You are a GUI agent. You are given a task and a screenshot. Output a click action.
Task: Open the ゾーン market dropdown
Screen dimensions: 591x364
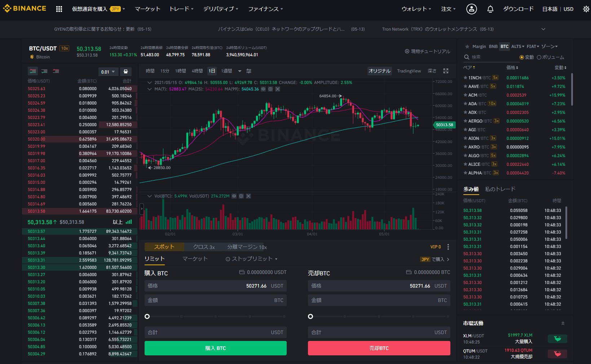549,46
